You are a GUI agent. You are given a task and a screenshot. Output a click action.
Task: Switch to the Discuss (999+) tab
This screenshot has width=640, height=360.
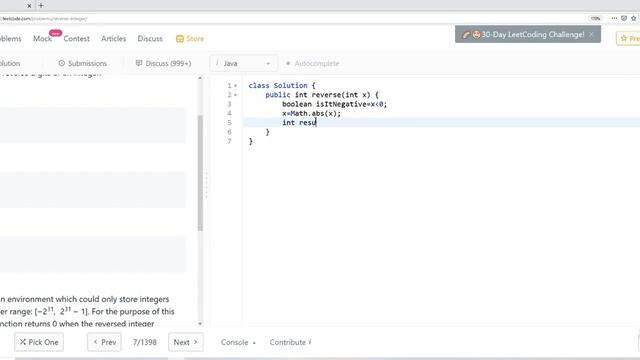pos(163,63)
